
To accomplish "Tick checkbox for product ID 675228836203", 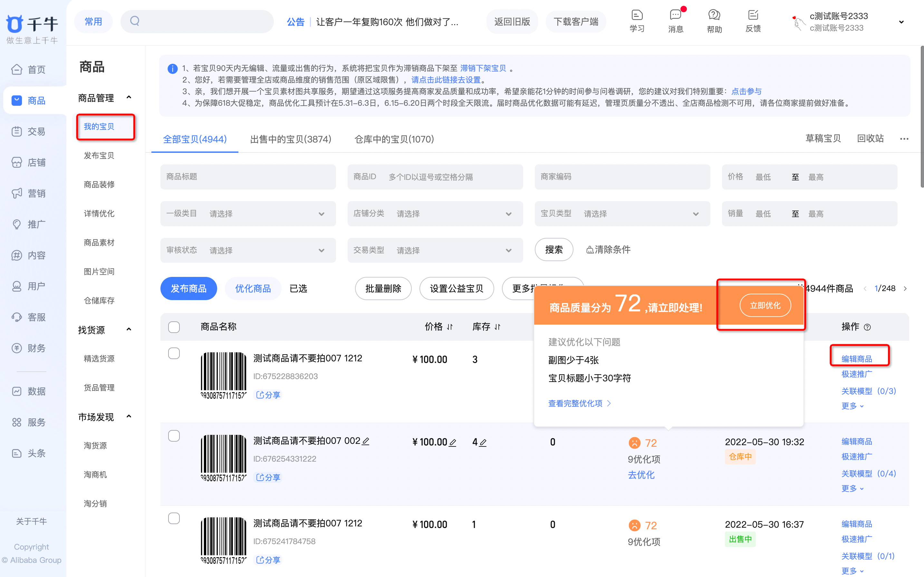I will (x=174, y=353).
